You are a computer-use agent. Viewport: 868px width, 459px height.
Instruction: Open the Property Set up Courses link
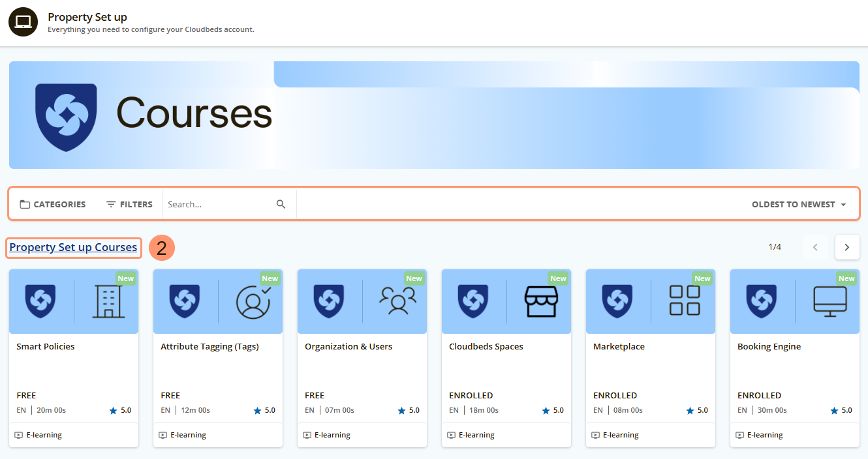(73, 247)
